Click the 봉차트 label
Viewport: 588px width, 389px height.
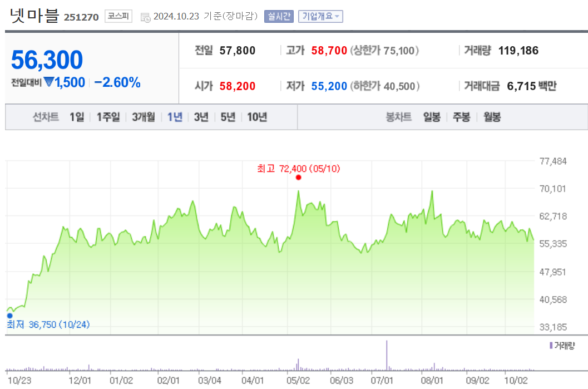(x=399, y=117)
